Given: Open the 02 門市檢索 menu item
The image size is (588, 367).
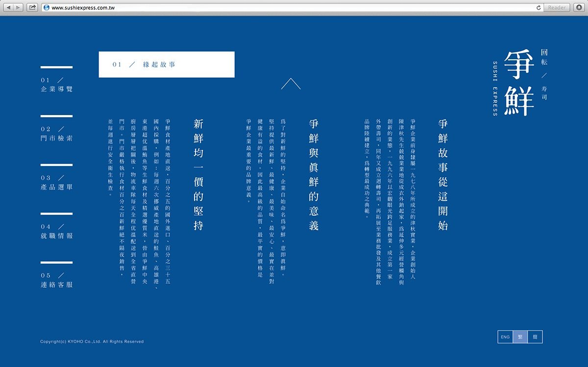Looking at the screenshot, I should [x=56, y=133].
